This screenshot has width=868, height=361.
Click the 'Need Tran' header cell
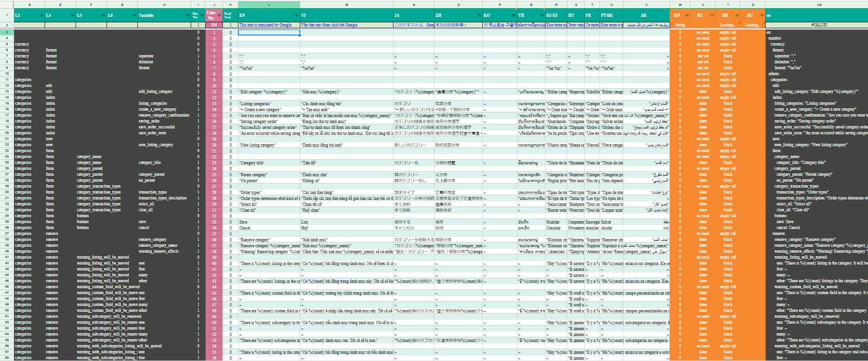point(230,15)
